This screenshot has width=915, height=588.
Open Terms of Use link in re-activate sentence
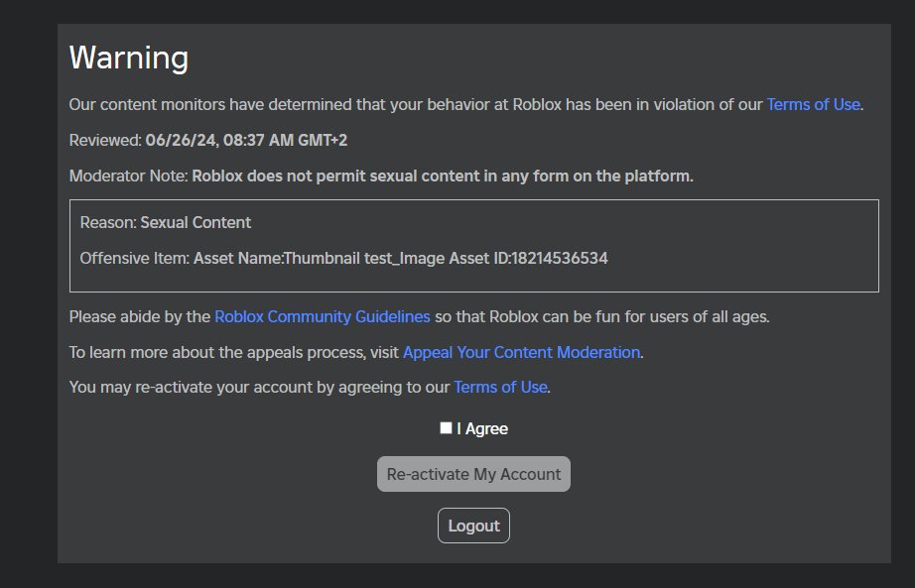click(501, 388)
